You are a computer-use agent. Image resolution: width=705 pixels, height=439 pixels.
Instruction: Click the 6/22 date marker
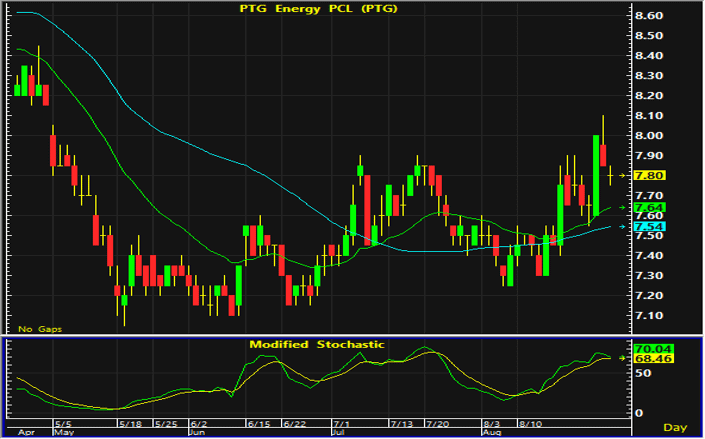[294, 424]
